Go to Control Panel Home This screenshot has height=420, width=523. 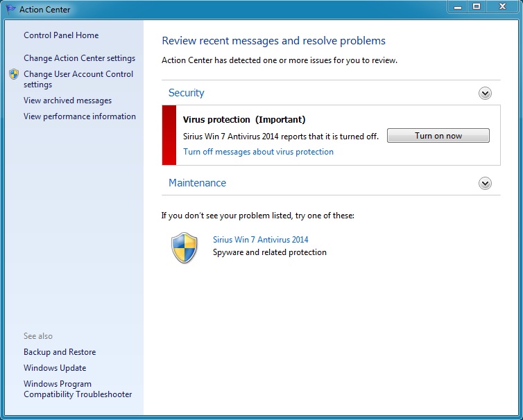click(61, 35)
